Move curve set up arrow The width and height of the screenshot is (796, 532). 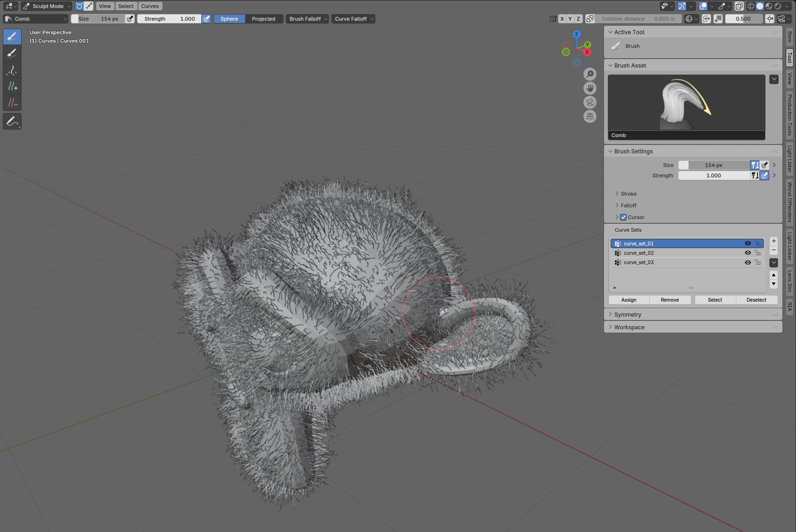[x=774, y=275]
